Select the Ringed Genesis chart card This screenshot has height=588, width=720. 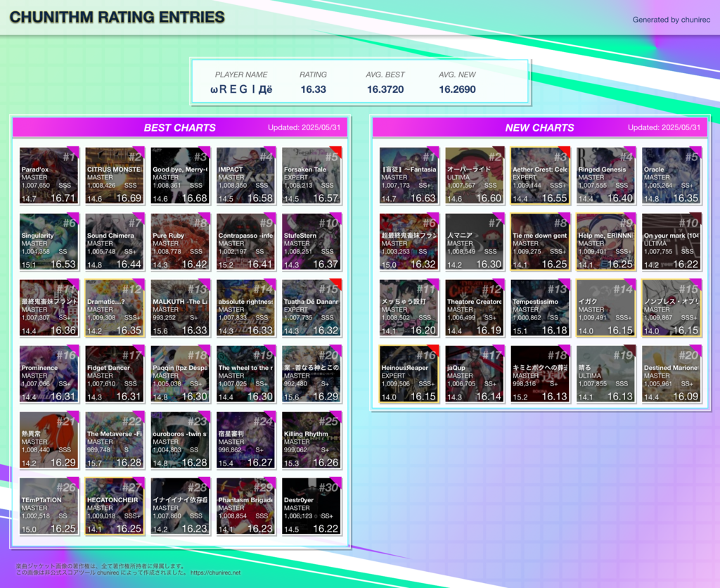click(x=605, y=176)
